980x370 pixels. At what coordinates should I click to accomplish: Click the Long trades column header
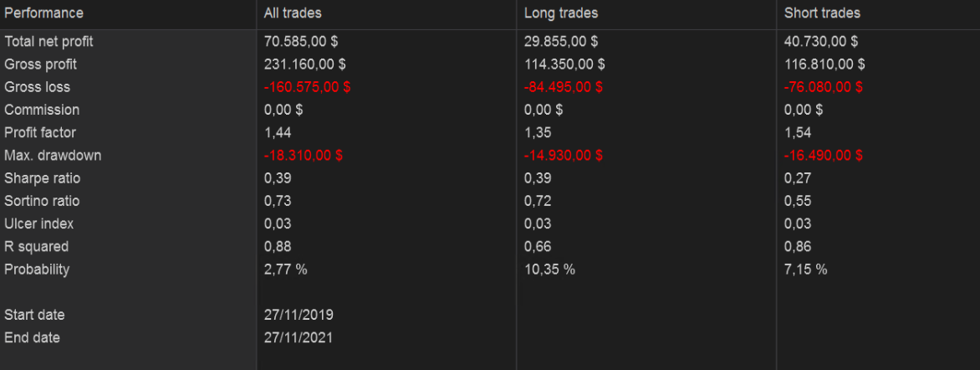(x=561, y=13)
